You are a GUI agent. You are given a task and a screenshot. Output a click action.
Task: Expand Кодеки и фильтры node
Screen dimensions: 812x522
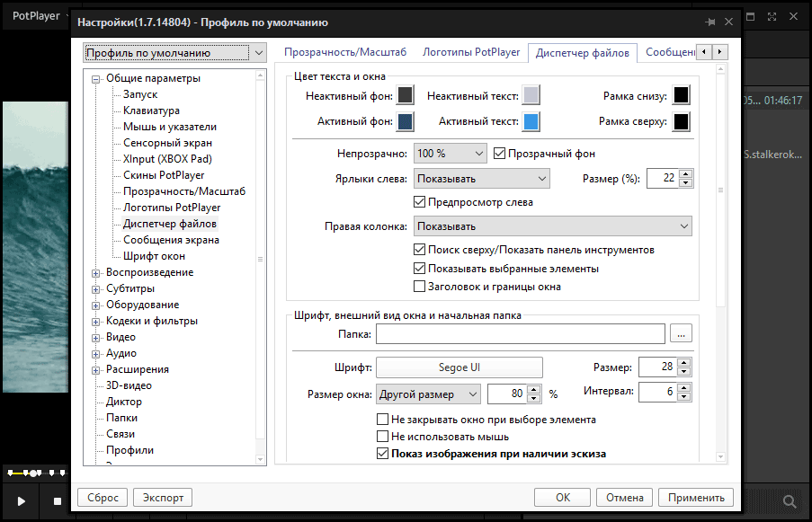(x=95, y=322)
